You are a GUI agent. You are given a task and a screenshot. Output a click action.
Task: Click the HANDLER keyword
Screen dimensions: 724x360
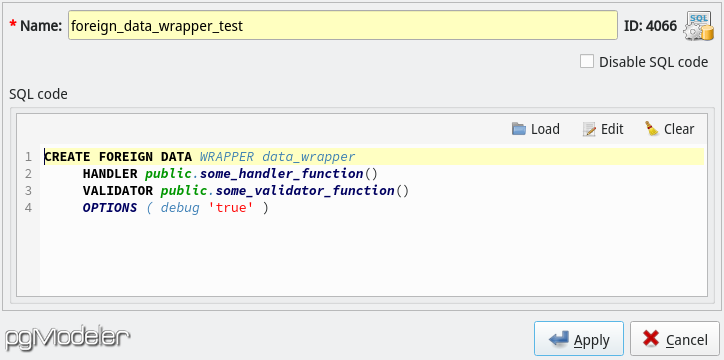click(x=110, y=174)
